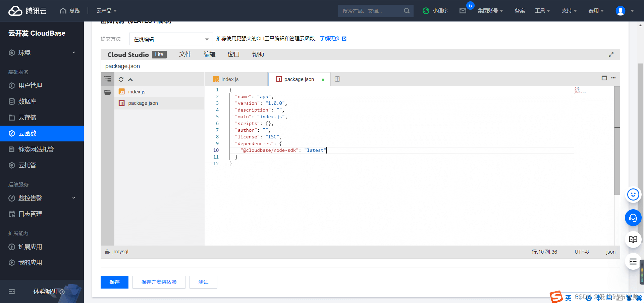
Task: Open the 集团账号 dropdown
Action: (490, 11)
